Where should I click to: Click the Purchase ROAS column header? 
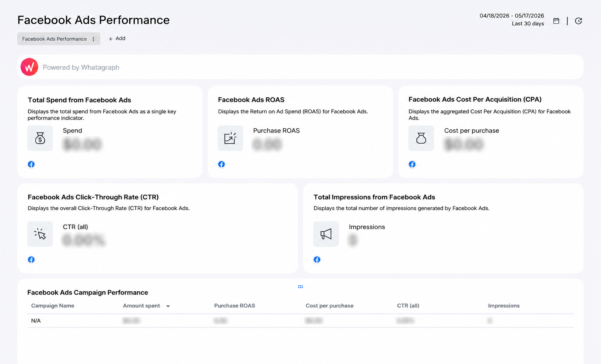click(235, 305)
